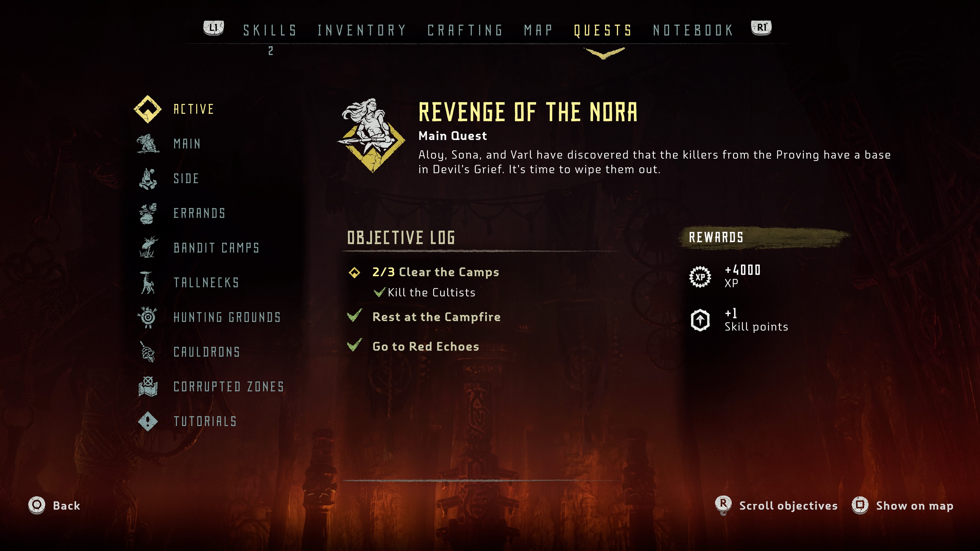980x551 pixels.
Task: Click the Back button
Action: coord(54,505)
